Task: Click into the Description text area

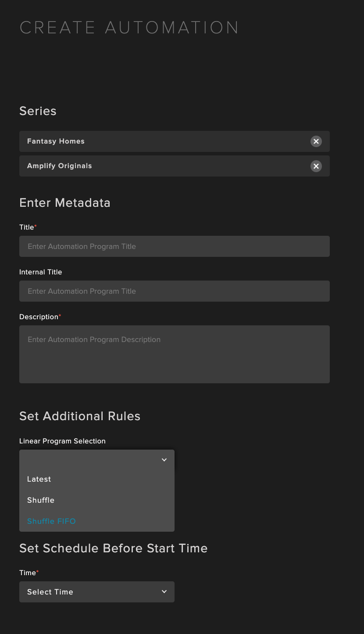Action: 175,354
